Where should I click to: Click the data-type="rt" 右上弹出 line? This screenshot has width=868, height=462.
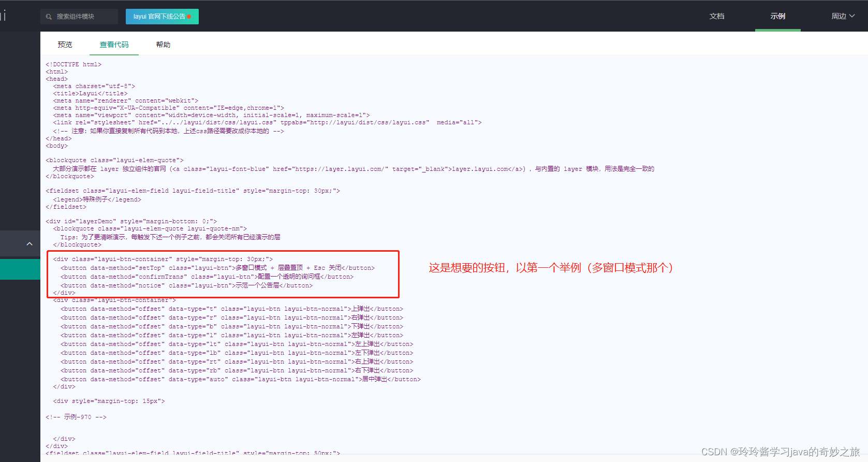click(237, 362)
